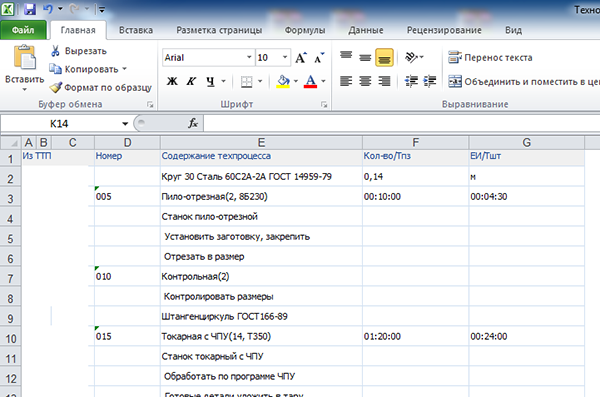This screenshot has width=600, height=397.
Task: Enable Перенос текста wrap
Action: click(490, 57)
